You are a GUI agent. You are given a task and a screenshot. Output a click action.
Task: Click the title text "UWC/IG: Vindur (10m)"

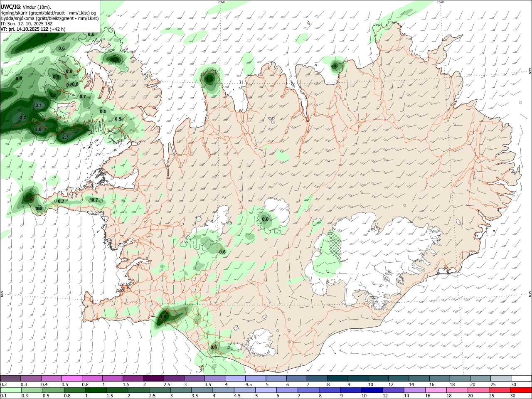click(25, 7)
